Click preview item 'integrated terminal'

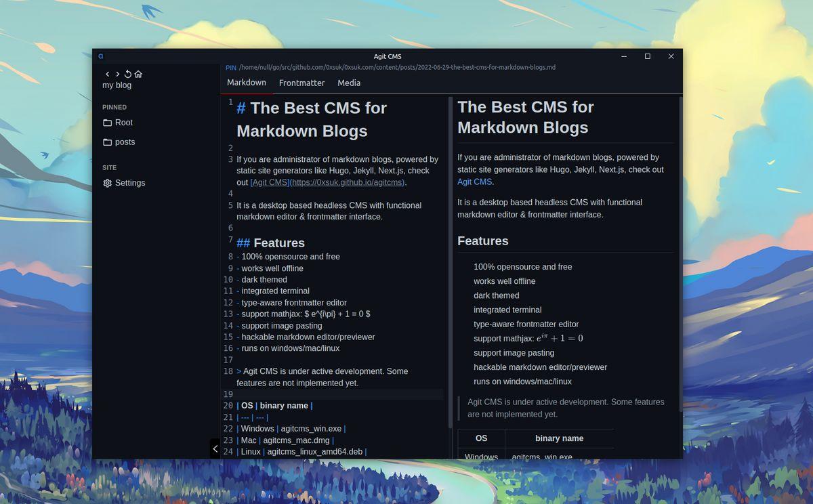click(x=507, y=310)
